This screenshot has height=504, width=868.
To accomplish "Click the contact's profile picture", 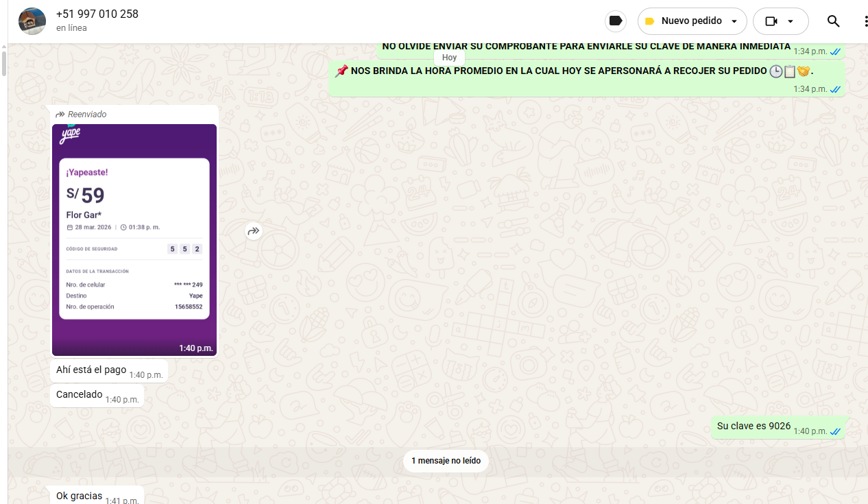I will (32, 21).
